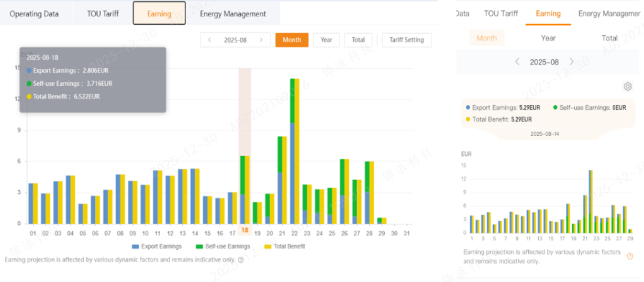
Task: Click the Tariff Setting button
Action: (407, 40)
